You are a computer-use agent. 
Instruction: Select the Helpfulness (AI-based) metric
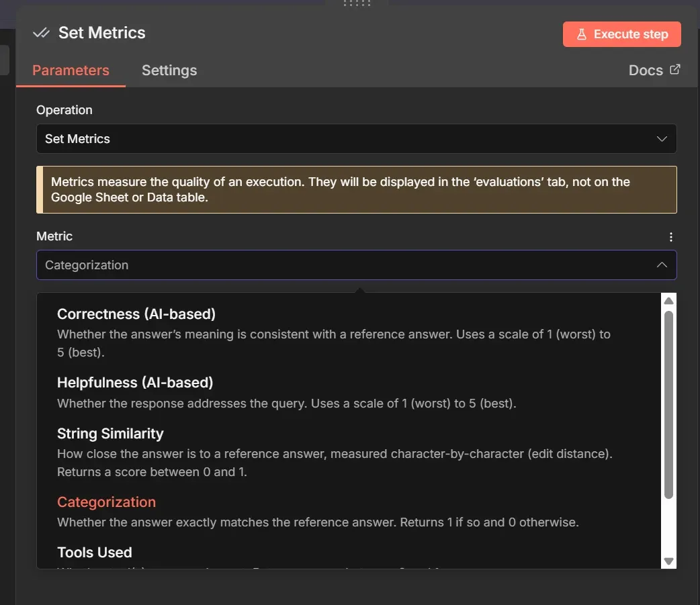coord(135,382)
